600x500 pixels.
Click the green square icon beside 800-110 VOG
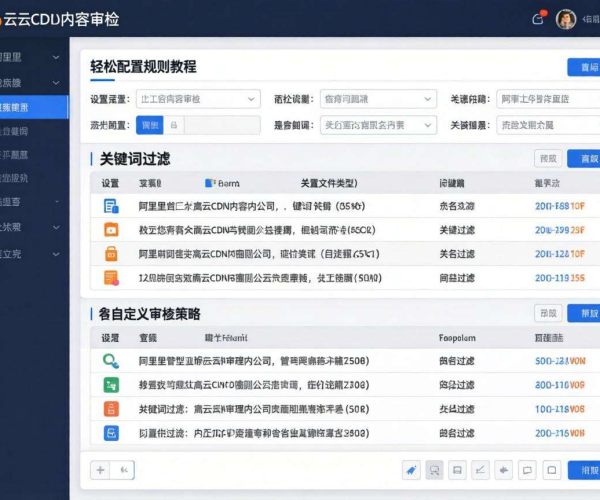111,385
